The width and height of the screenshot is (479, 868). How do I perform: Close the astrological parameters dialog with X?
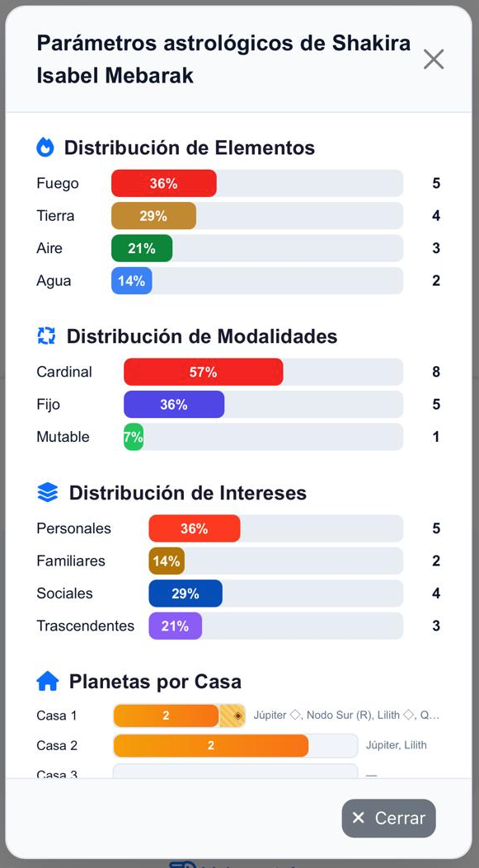coord(434,59)
